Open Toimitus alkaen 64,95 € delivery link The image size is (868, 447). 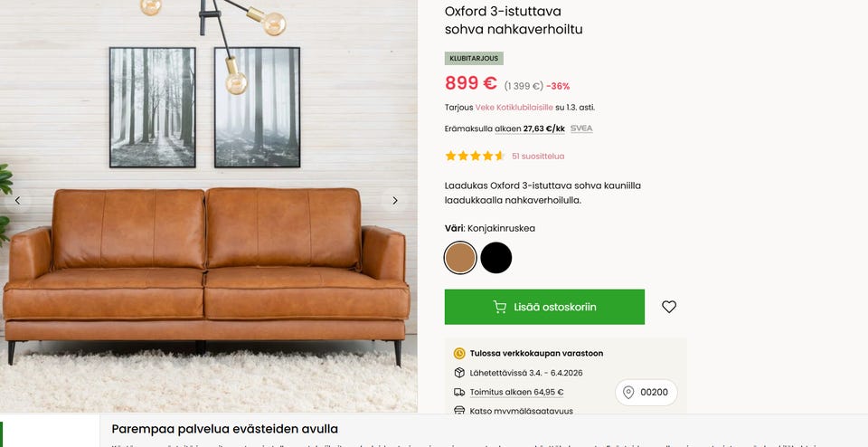(x=516, y=392)
